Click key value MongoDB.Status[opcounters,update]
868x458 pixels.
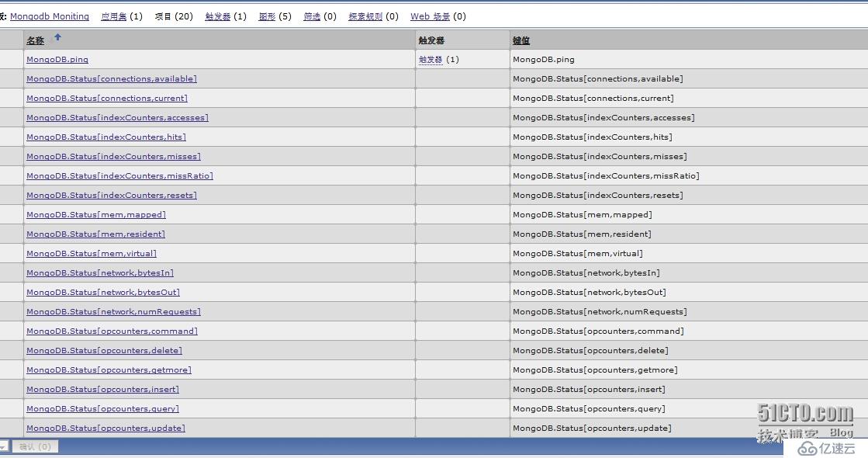pos(593,428)
